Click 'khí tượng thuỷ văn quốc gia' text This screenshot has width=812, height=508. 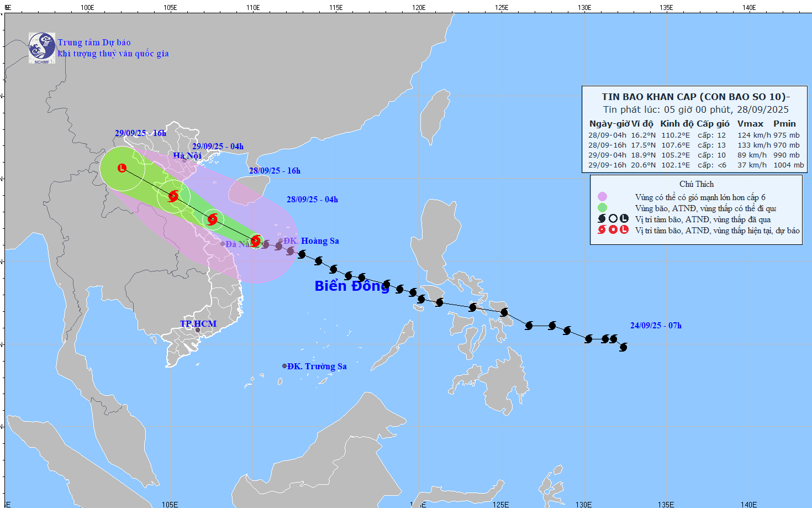(x=113, y=54)
